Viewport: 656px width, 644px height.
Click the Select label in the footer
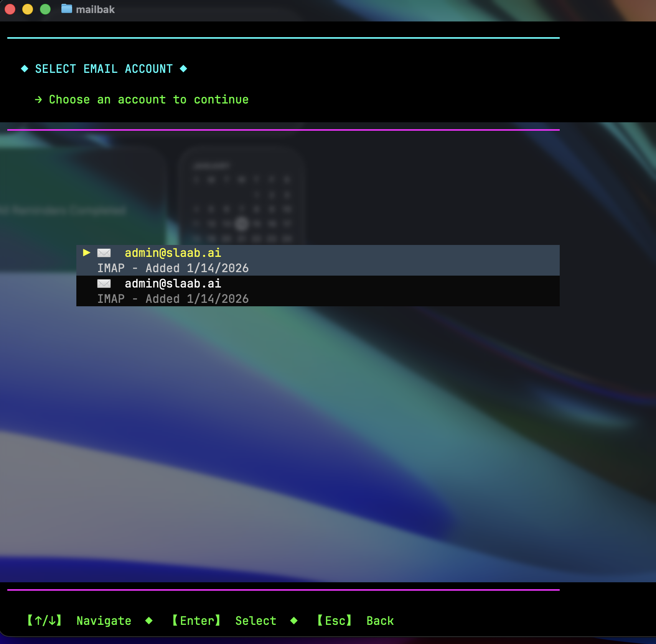click(x=256, y=621)
